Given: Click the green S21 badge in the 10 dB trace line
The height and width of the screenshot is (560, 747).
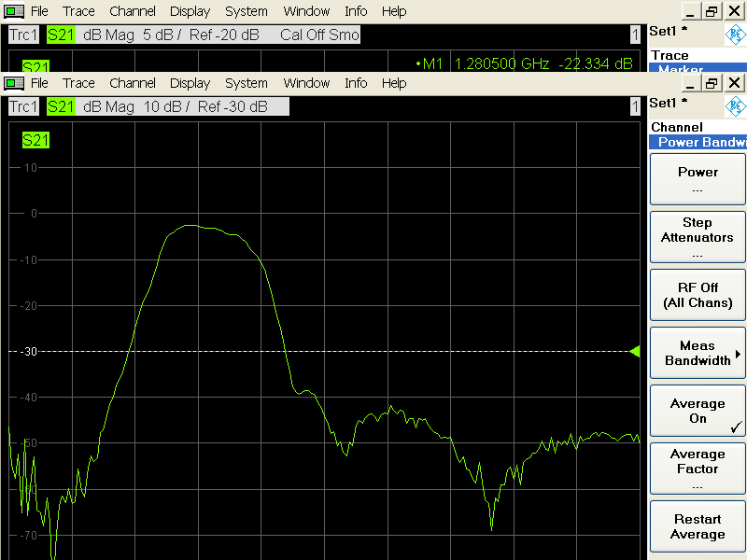Looking at the screenshot, I should 61,106.
